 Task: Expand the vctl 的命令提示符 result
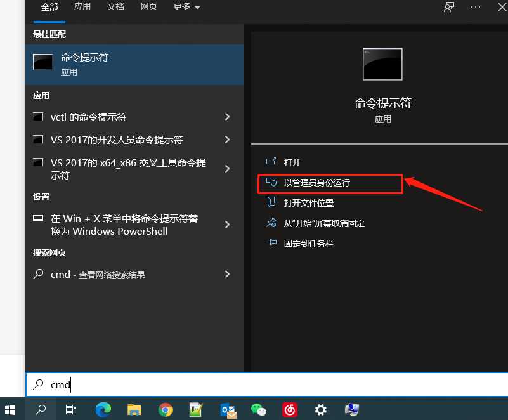[227, 117]
